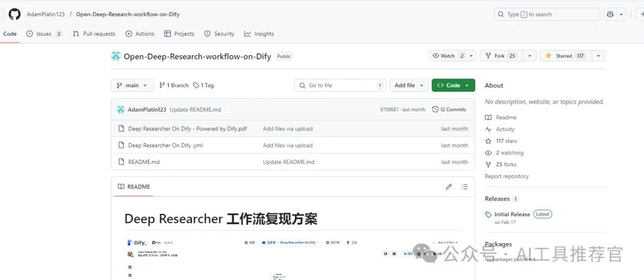Switch to the Insights tab
The width and height of the screenshot is (644, 280).
pyautogui.click(x=259, y=34)
